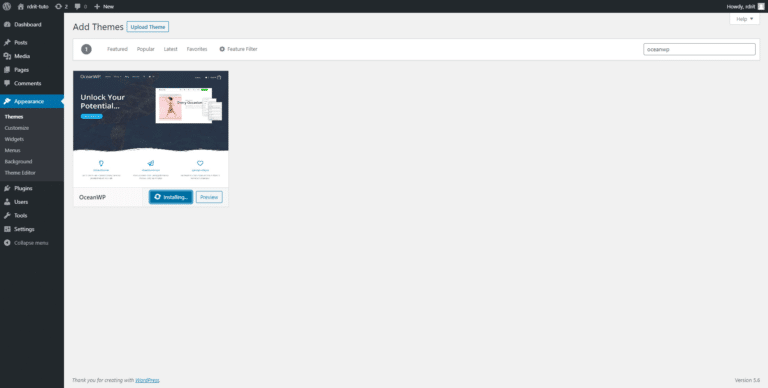Screen dimensions: 768x388
Task: Open user avatar in admin bar
Action: (761, 6)
